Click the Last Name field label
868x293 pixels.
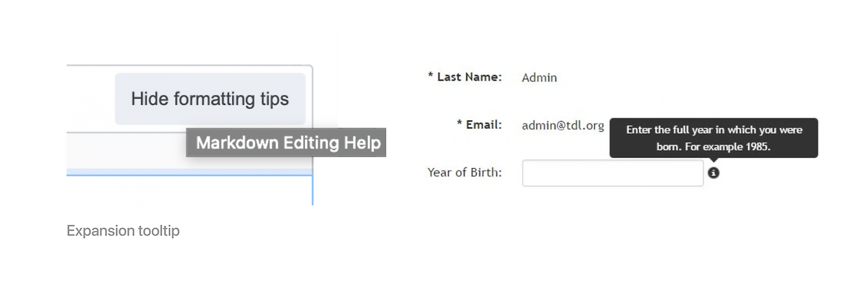click(x=469, y=77)
